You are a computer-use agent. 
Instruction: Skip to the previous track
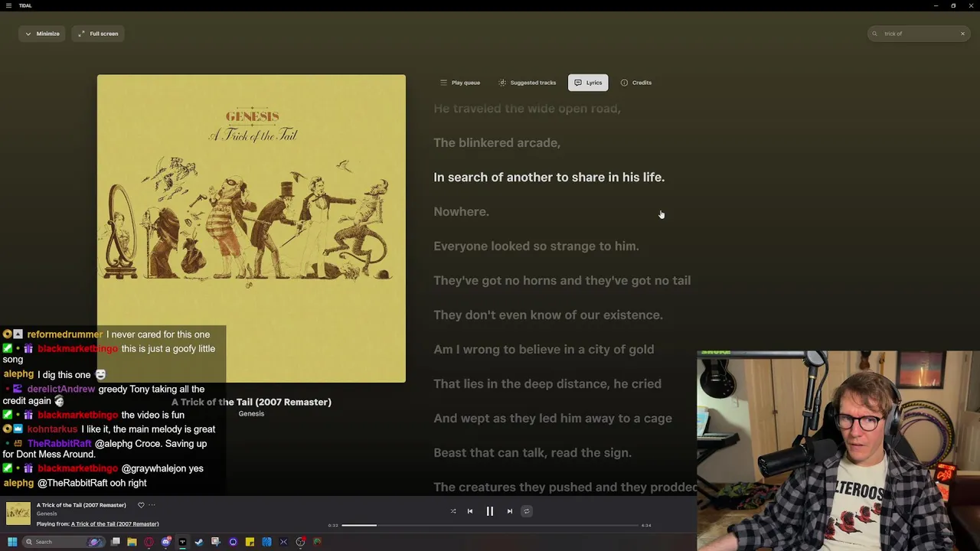(470, 511)
